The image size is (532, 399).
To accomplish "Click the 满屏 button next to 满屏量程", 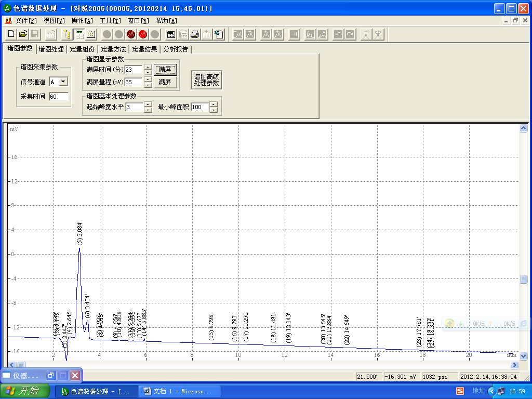I will 165,82.
